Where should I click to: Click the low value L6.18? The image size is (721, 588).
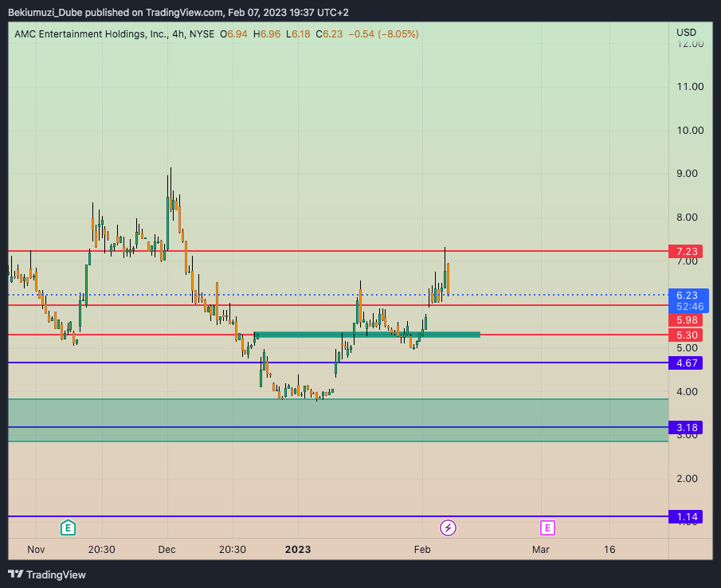click(x=298, y=34)
